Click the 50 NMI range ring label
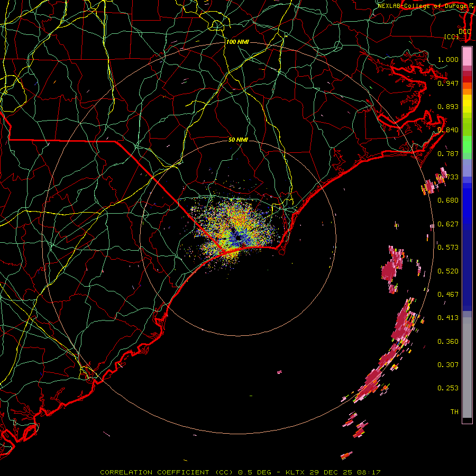 (x=238, y=140)
